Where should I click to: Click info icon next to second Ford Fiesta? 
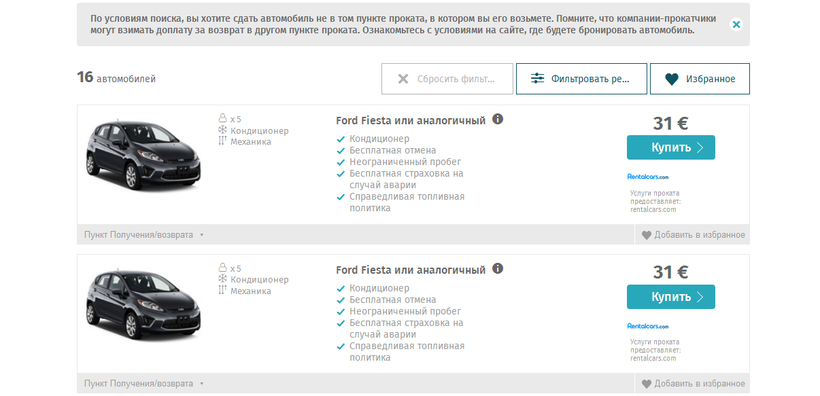point(498,268)
